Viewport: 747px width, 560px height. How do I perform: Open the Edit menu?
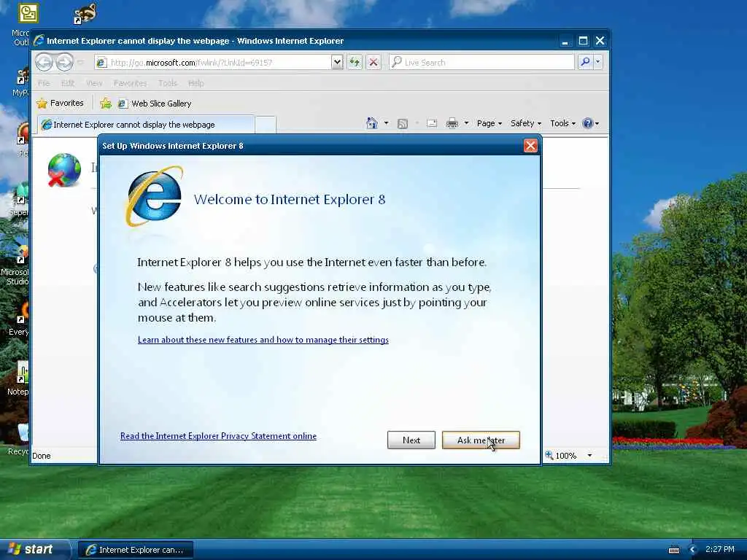pos(68,83)
